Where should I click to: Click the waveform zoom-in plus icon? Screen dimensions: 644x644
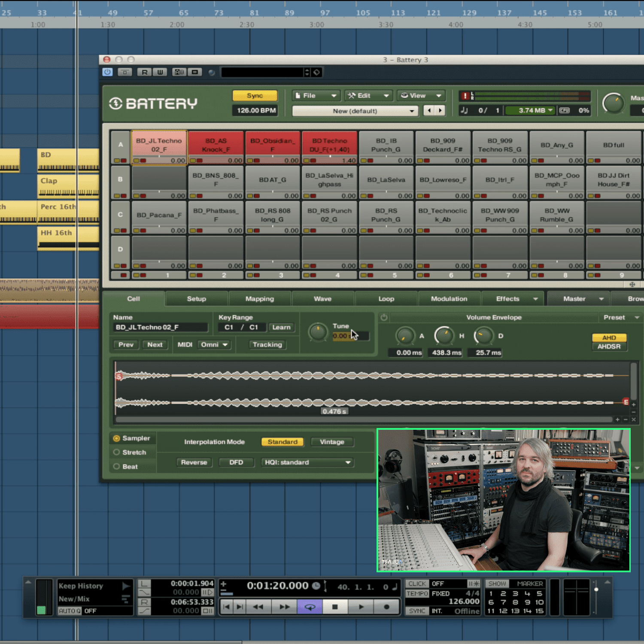click(617, 419)
